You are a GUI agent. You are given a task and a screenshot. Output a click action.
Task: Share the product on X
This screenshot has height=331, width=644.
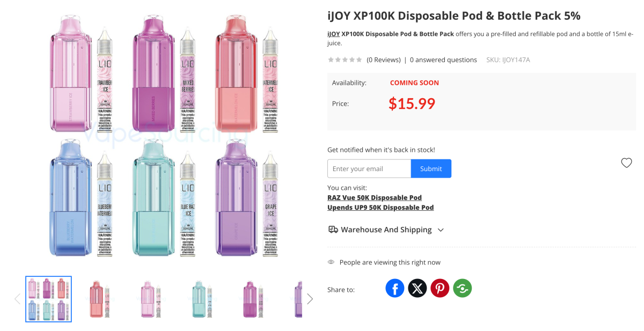(x=418, y=288)
